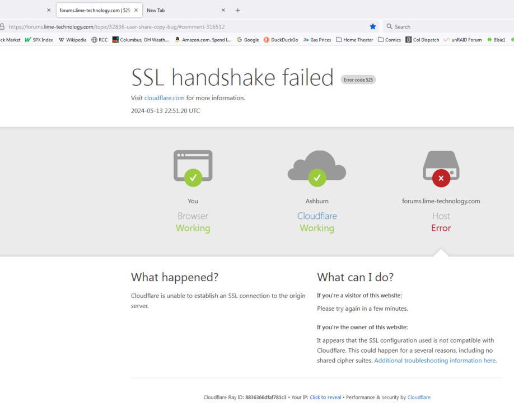
Task: Click the Cloudflare heading link under Ashburn
Action: click(317, 216)
